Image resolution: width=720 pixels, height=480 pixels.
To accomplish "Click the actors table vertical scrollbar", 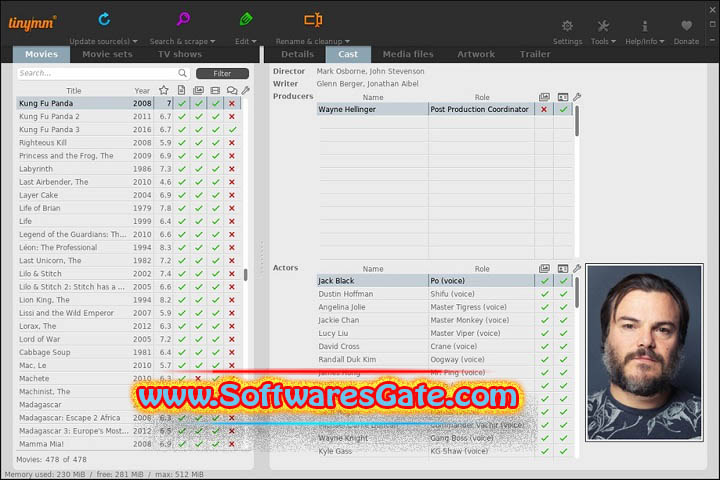I will (577, 293).
